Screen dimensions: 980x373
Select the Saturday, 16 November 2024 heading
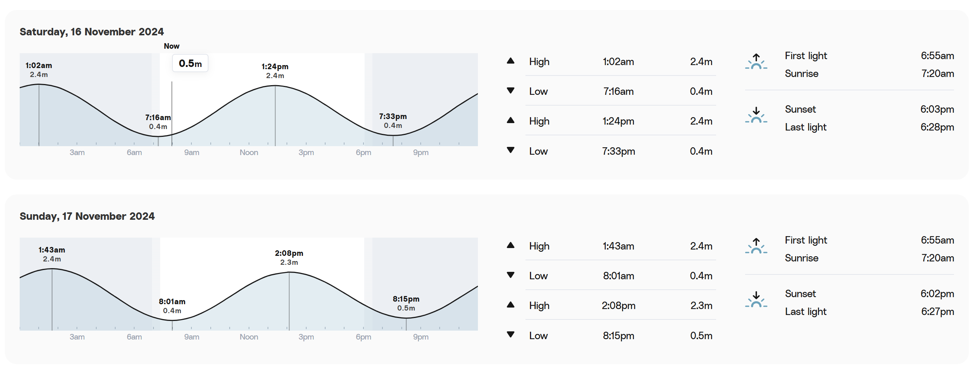tap(92, 32)
